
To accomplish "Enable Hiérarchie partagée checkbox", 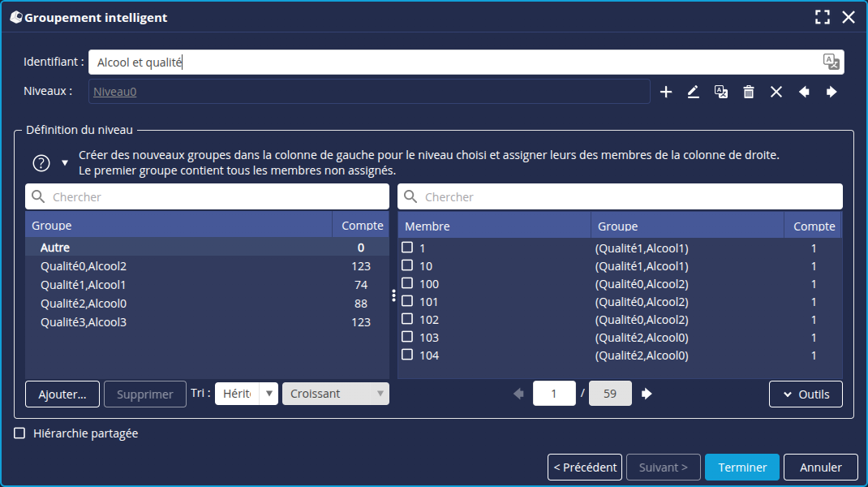I will point(19,433).
